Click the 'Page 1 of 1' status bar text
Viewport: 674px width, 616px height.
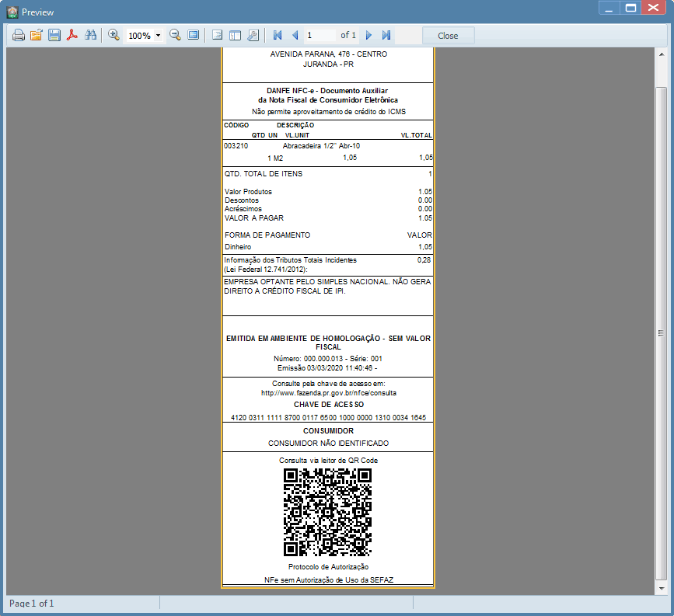31,604
